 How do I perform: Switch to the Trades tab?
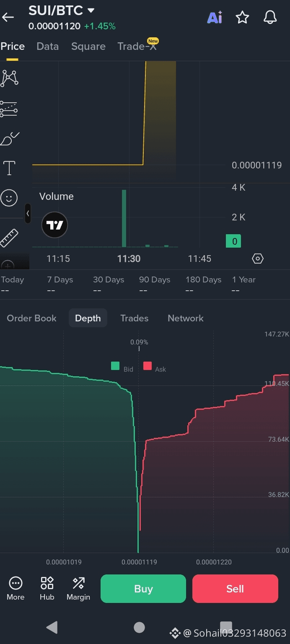(x=135, y=318)
